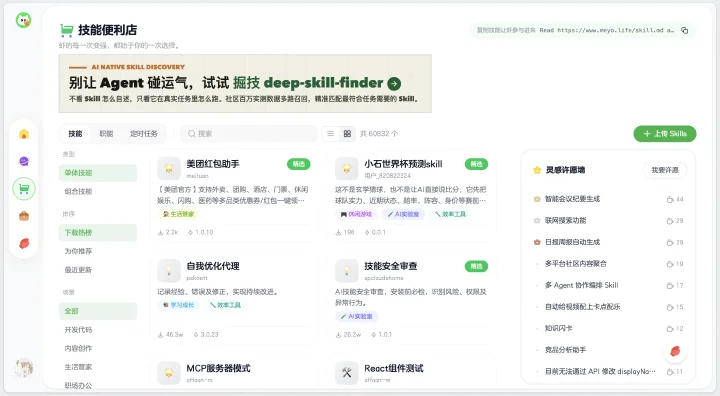Screen dimensions: 720x396
Task: Click the 小石世界杯预测skill icon
Action: pyautogui.click(x=347, y=169)
